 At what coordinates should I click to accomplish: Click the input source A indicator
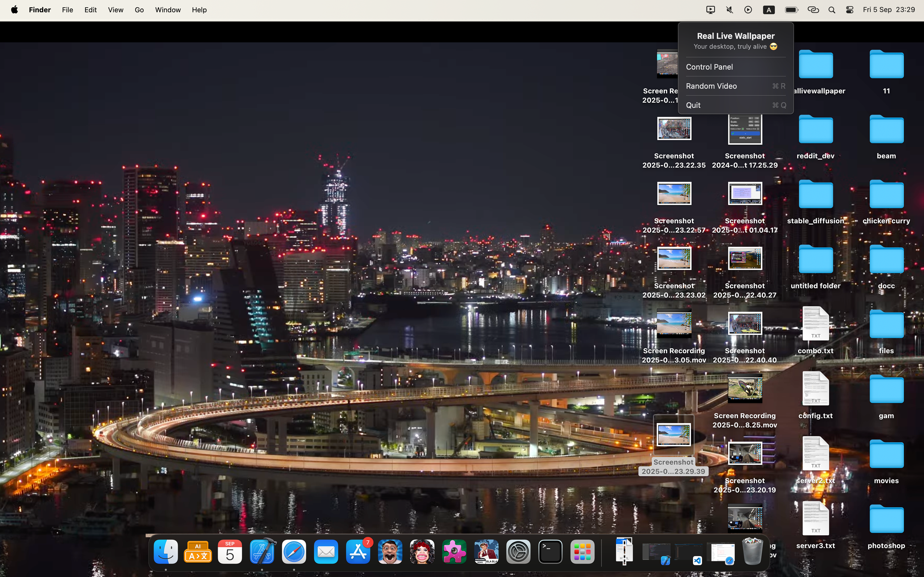769,10
